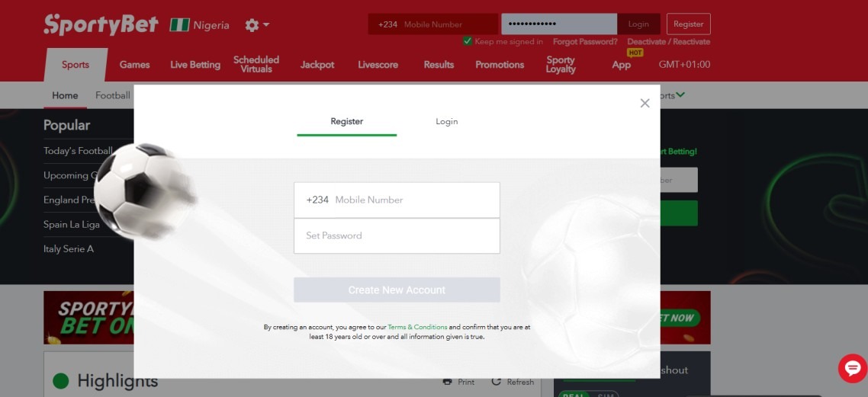The width and height of the screenshot is (868, 397).
Task: Open Promotions
Action: 500,65
